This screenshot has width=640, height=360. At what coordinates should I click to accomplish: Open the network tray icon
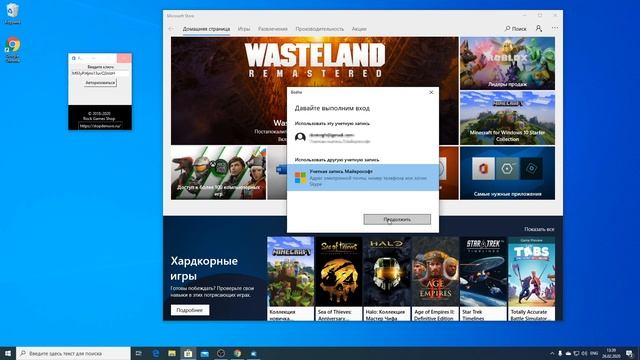pyautogui.click(x=576, y=353)
